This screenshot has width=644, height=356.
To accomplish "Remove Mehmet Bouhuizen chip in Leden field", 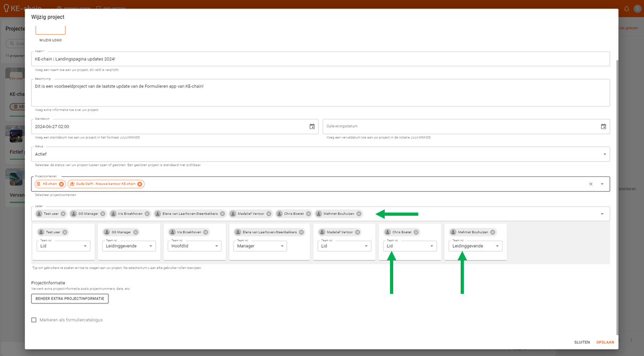I will point(359,214).
